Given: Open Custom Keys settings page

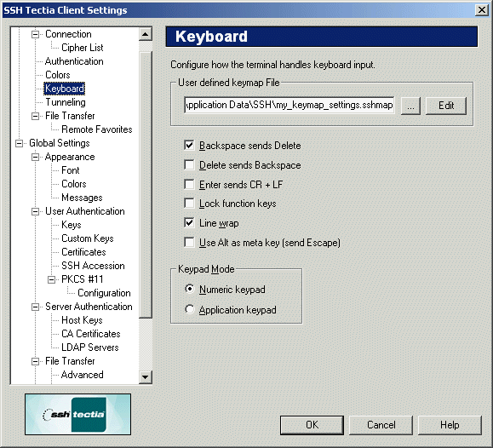Looking at the screenshot, I should (88, 238).
